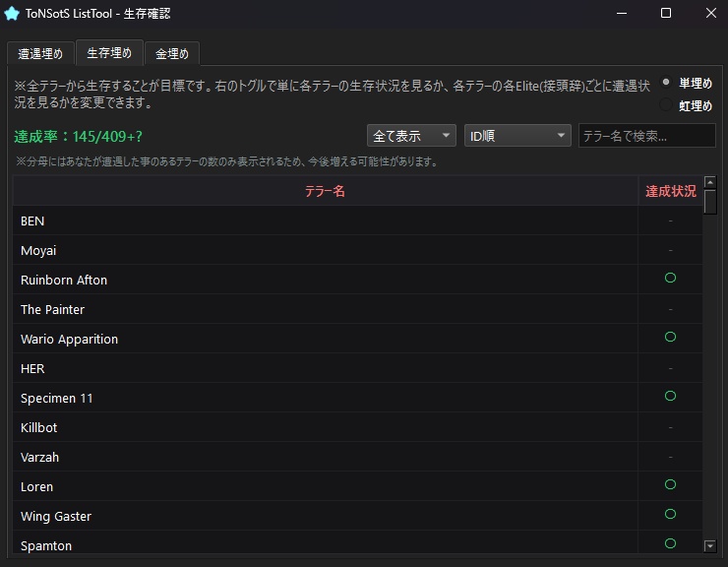
Task: Select the BEN row
Action: point(357,220)
